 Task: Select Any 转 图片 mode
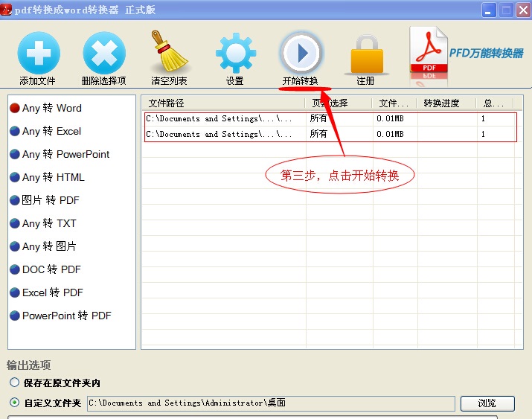(43, 246)
